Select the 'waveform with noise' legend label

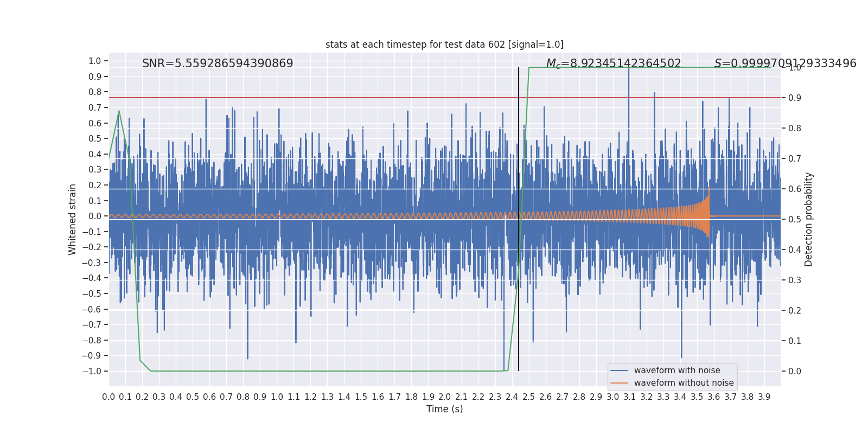pyautogui.click(x=677, y=371)
